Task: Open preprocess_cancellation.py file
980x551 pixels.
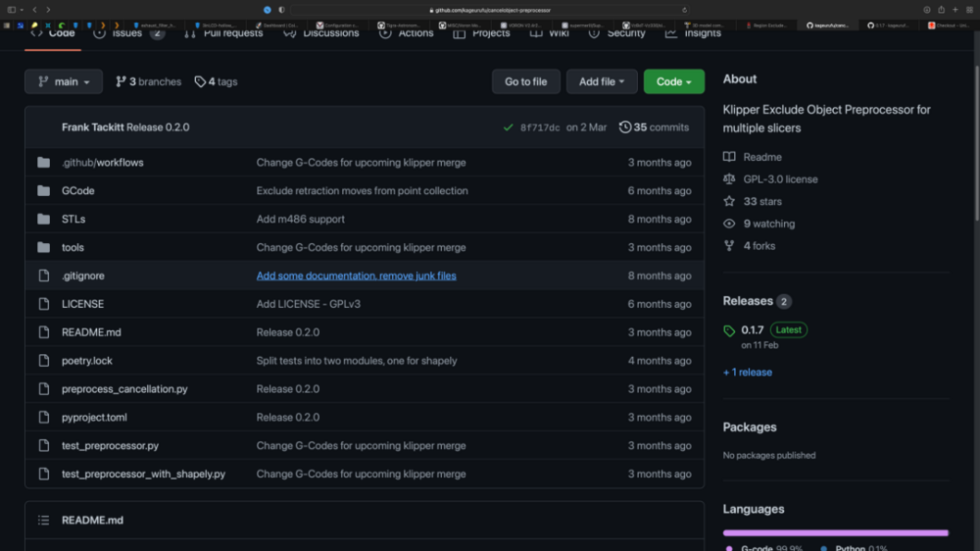Action: [x=124, y=388]
